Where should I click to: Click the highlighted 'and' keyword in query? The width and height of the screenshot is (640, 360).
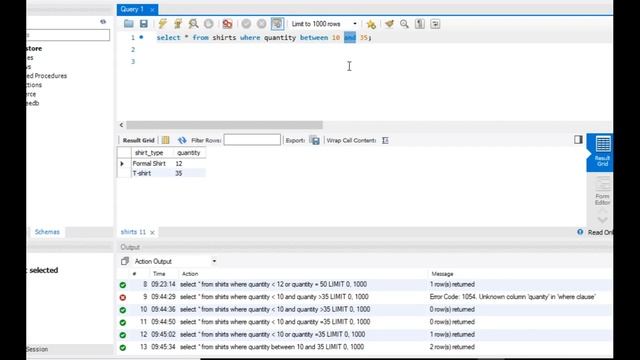(x=350, y=38)
